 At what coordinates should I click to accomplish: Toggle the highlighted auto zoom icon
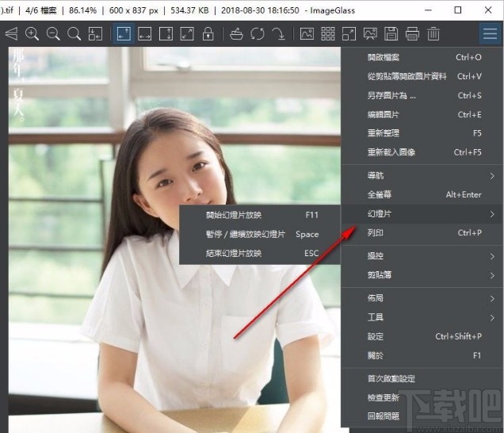pyautogui.click(x=124, y=34)
